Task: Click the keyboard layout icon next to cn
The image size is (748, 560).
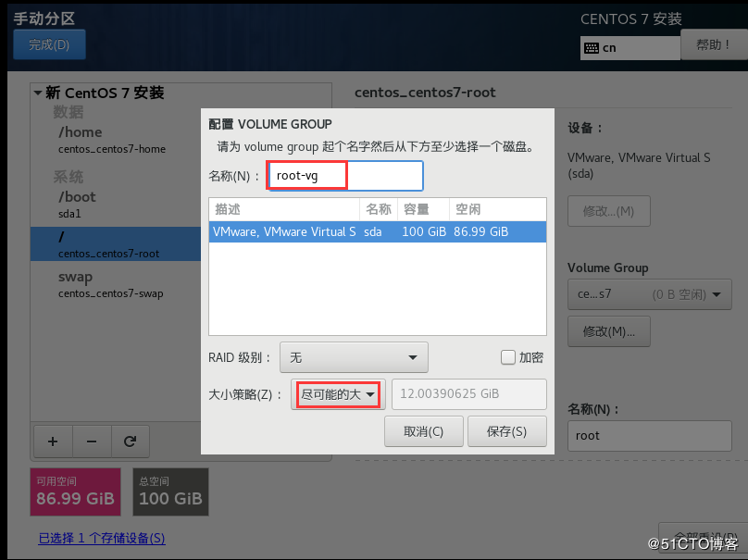Action: tap(592, 48)
